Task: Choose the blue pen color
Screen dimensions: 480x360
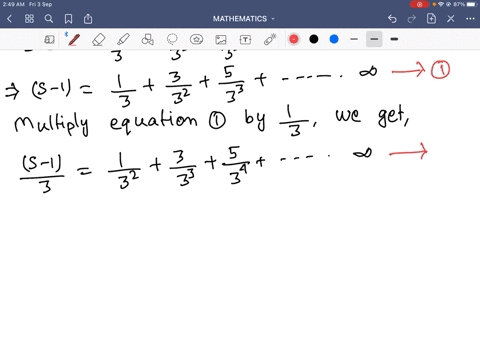Action: [334, 39]
